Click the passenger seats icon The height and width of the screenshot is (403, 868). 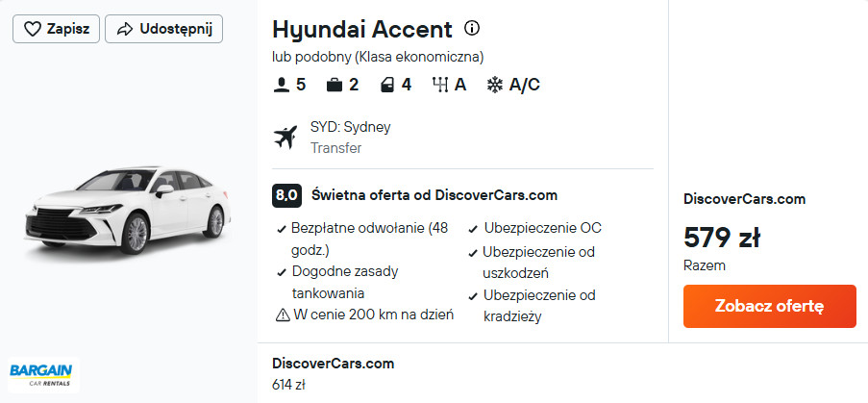coord(282,85)
